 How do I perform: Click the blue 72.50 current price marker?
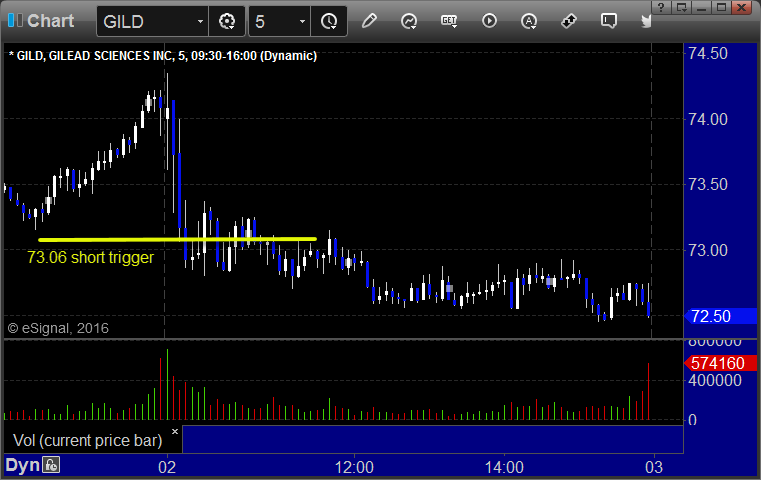click(720, 316)
